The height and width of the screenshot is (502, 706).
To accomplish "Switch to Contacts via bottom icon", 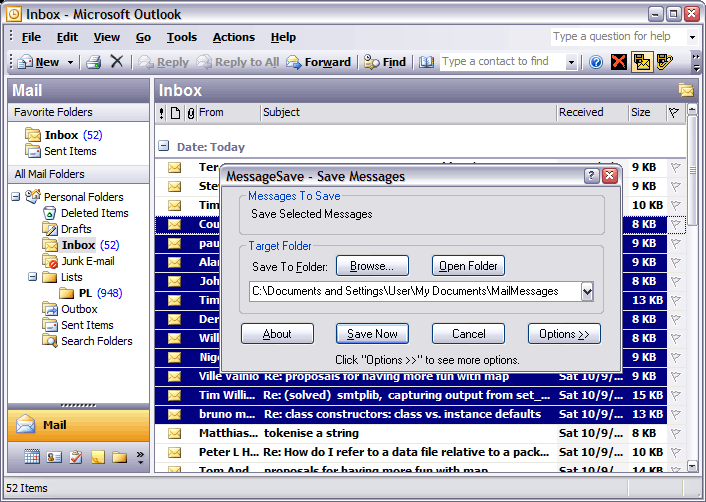I will [54, 457].
